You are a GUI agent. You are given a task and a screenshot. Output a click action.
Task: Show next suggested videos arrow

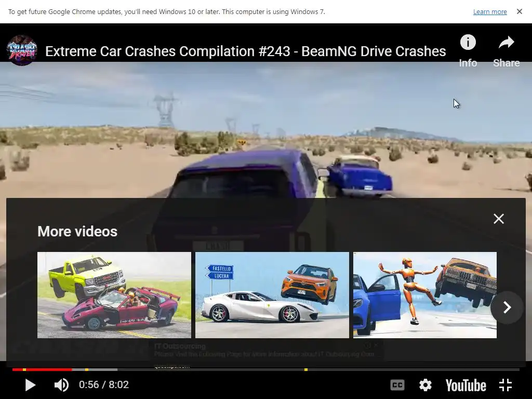(507, 308)
